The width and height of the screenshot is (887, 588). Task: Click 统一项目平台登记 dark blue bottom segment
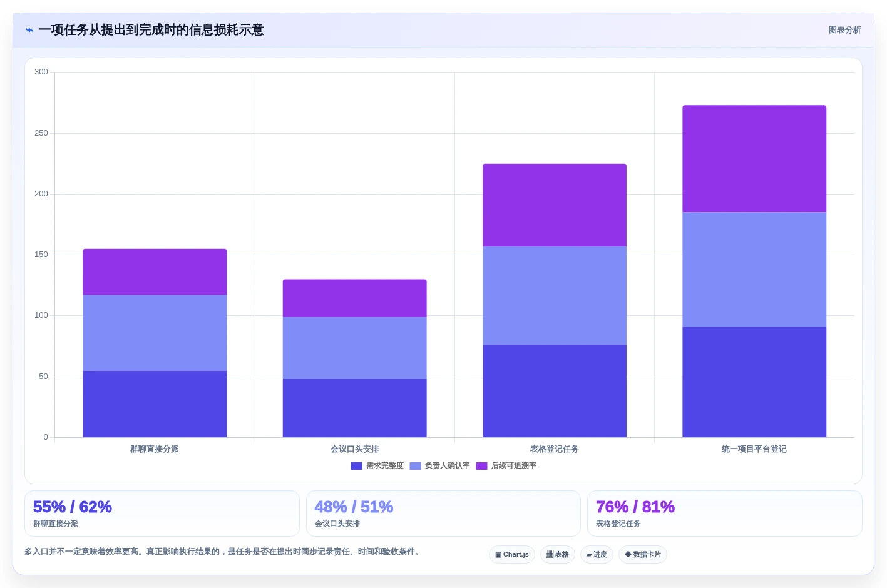[x=754, y=382]
